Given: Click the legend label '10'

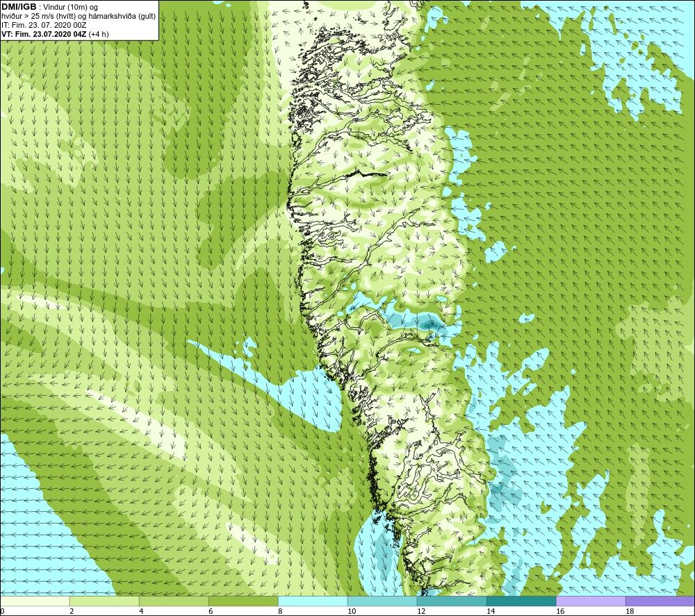Looking at the screenshot, I should (x=352, y=611).
